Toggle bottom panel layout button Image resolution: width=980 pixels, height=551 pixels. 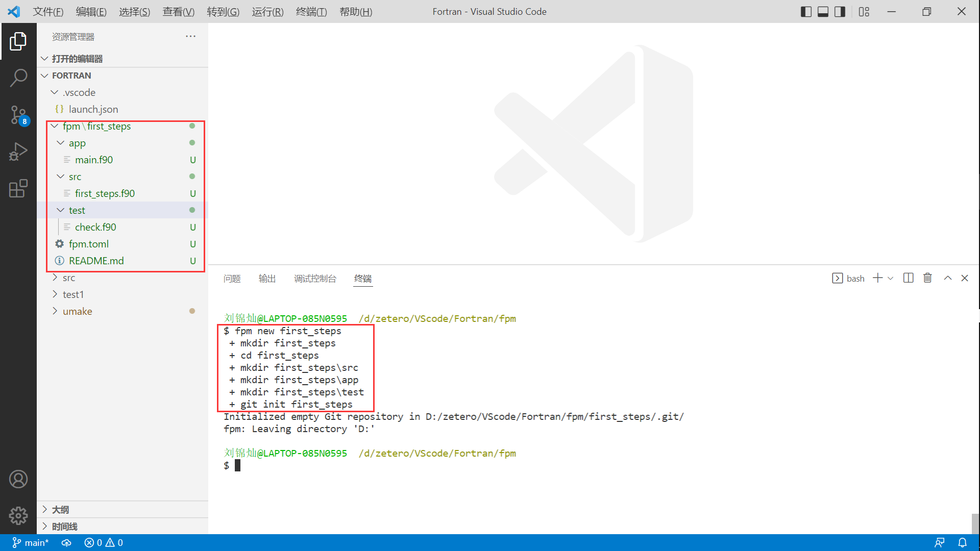(x=823, y=12)
